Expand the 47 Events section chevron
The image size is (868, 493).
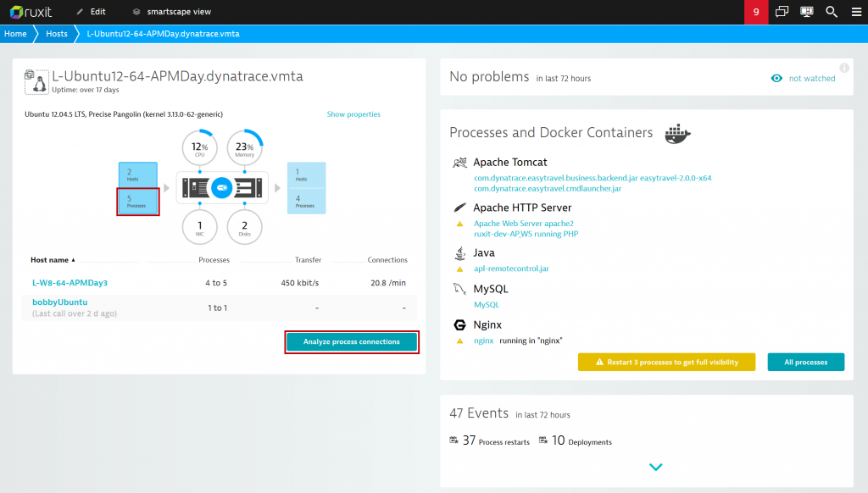pos(656,467)
